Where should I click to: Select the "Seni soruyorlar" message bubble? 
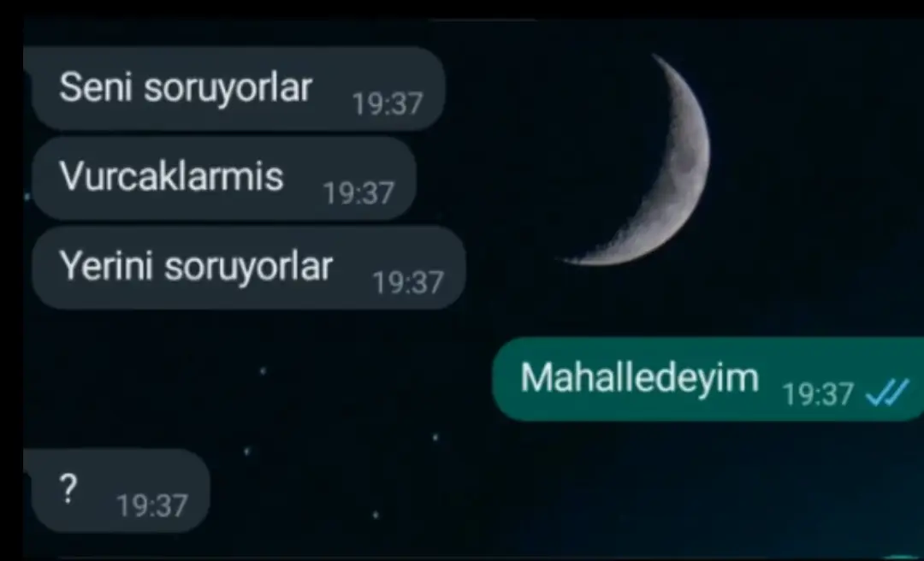click(x=234, y=88)
